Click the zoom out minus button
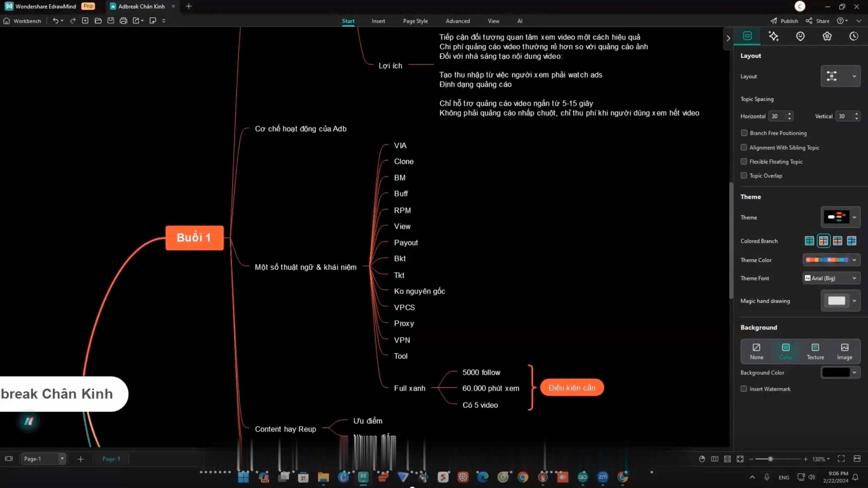 click(x=751, y=459)
